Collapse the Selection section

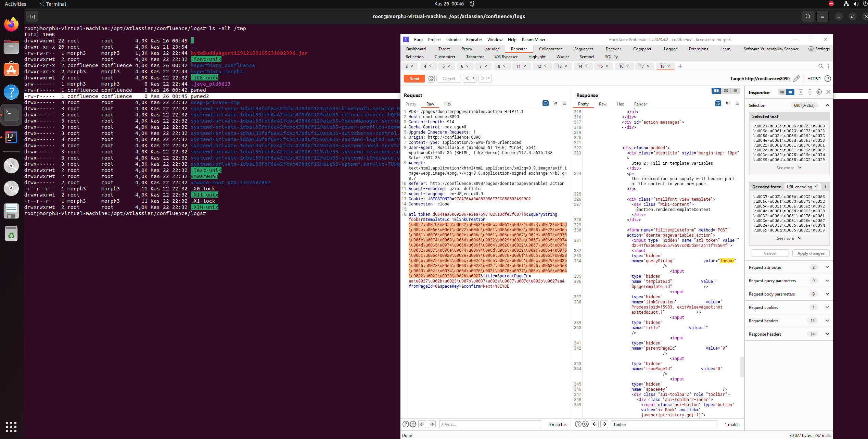click(827, 105)
